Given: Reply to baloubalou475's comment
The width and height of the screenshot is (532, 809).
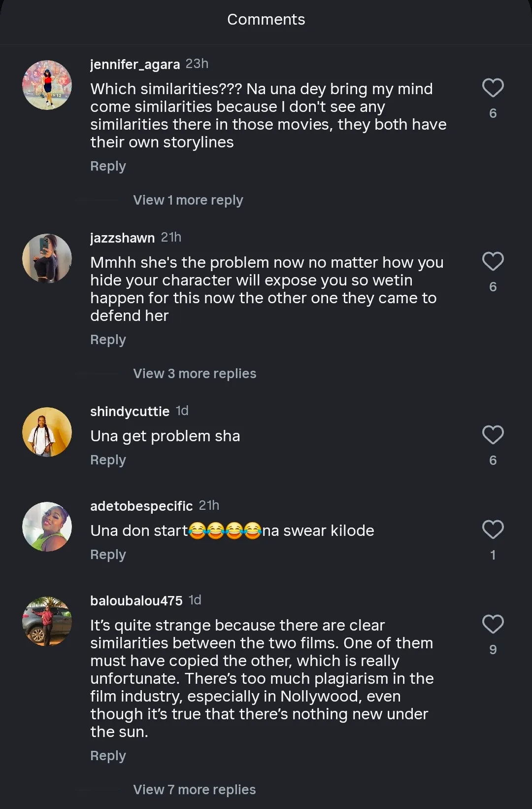Looking at the screenshot, I should coord(108,756).
